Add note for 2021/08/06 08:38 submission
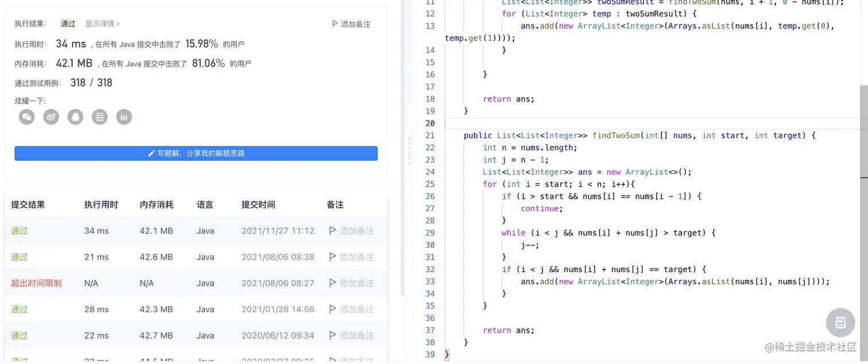The image size is (868, 364). tap(351, 257)
